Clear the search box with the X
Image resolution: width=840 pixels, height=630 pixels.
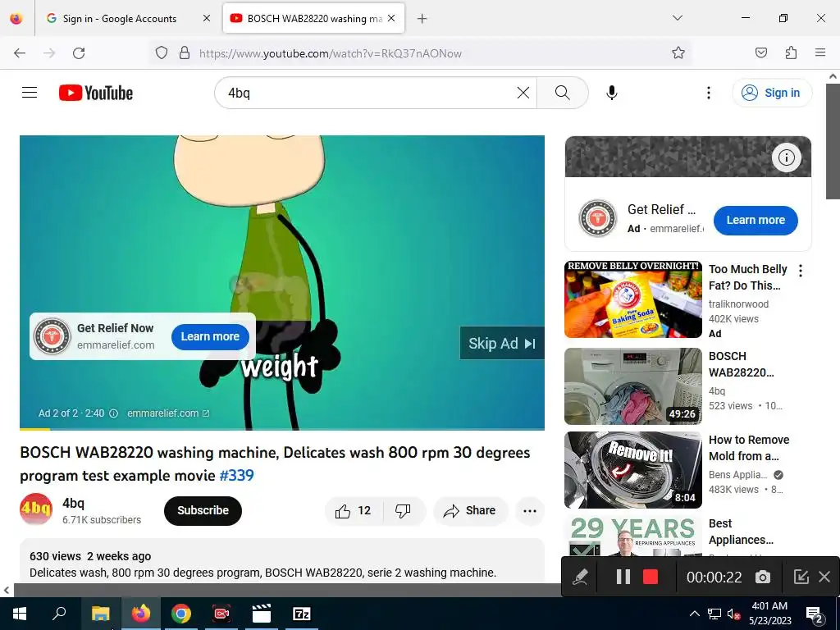coord(523,93)
